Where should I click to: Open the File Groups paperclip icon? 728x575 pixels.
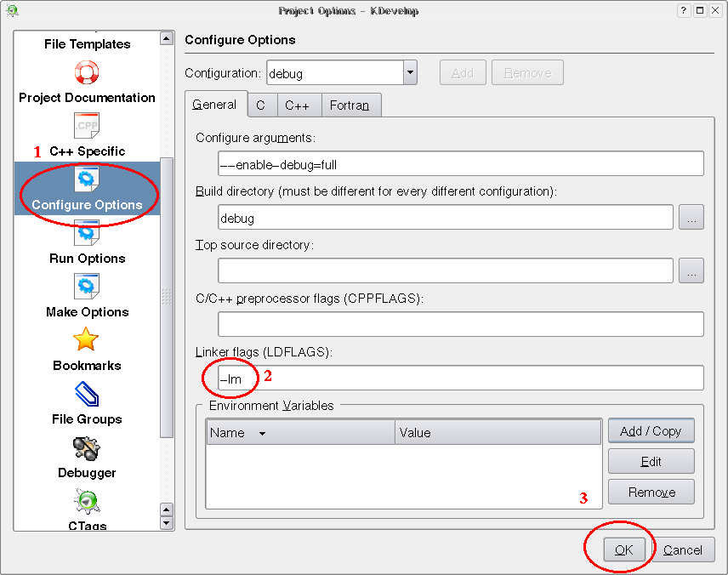pyautogui.click(x=87, y=393)
